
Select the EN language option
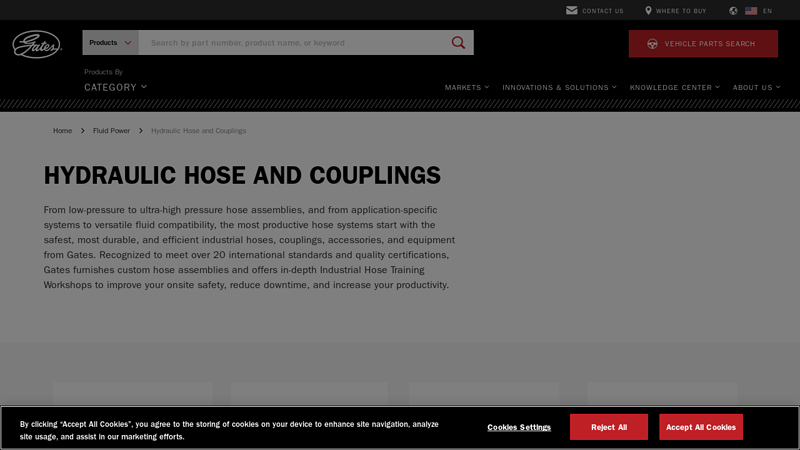pyautogui.click(x=767, y=11)
